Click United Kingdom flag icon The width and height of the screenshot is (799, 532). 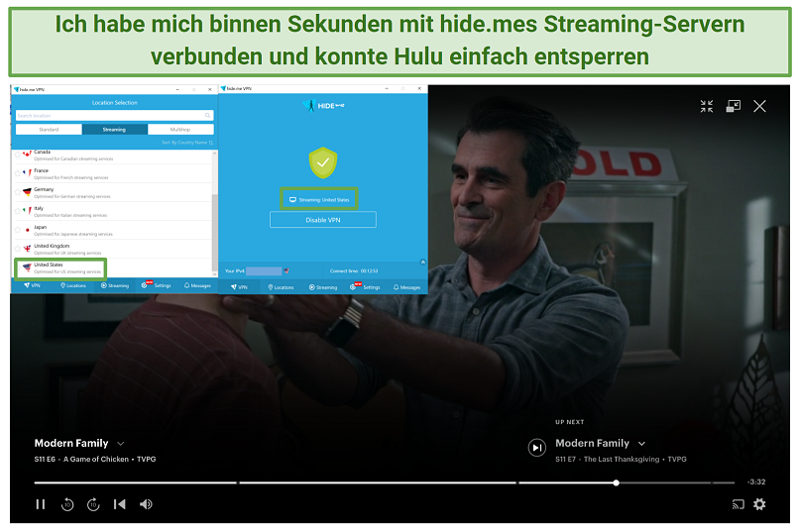click(x=28, y=249)
